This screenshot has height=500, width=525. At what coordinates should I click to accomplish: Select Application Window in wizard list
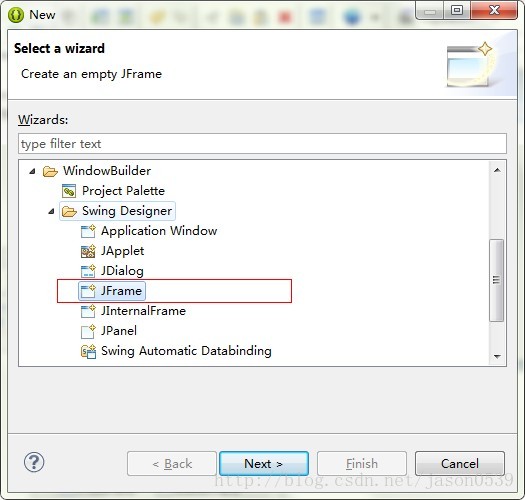pyautogui.click(x=159, y=231)
